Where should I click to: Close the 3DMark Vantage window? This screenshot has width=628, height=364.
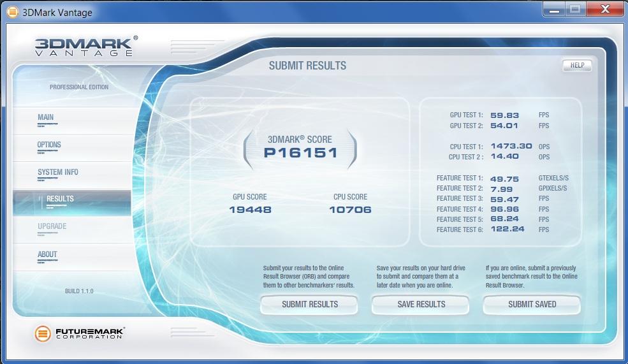[605, 9]
